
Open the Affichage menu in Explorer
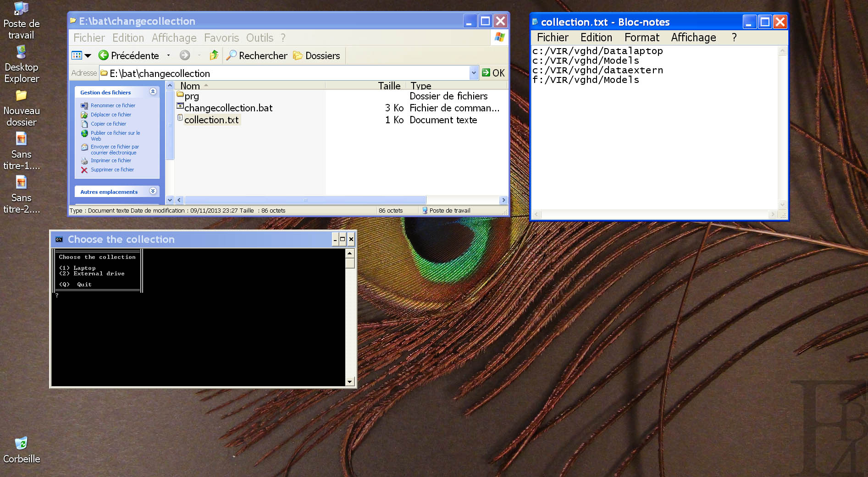point(174,38)
